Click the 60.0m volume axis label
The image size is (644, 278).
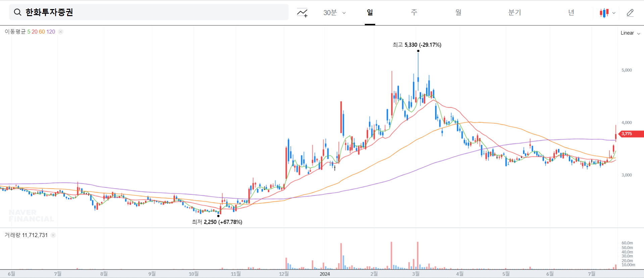click(627, 243)
